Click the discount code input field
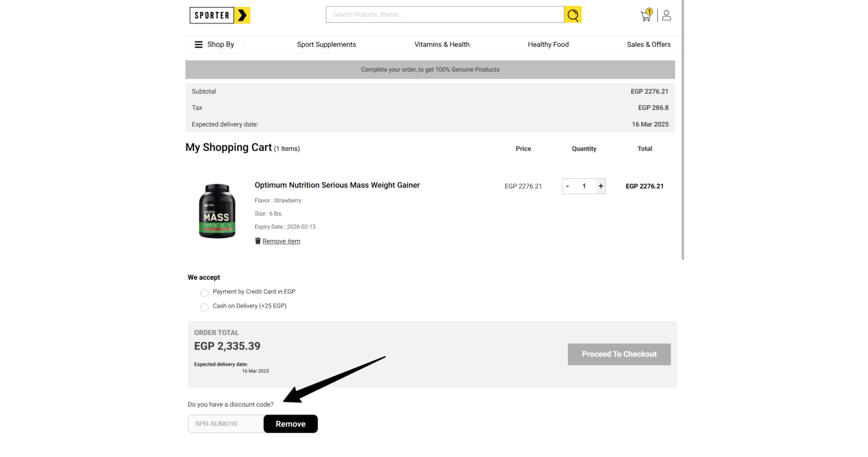 (226, 423)
